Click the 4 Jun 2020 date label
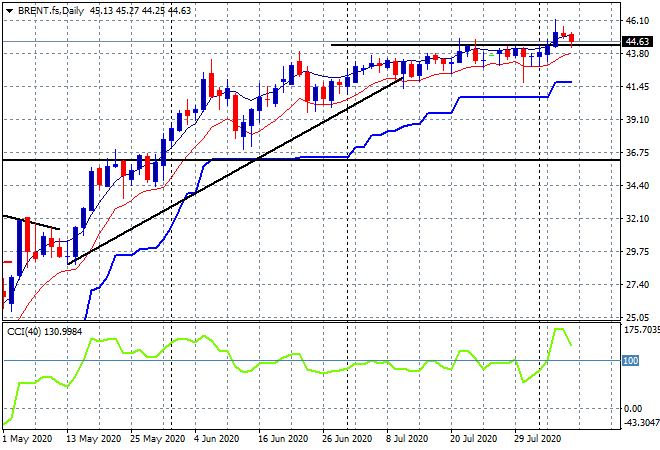Viewport: 660px width, 450px height. [x=217, y=439]
